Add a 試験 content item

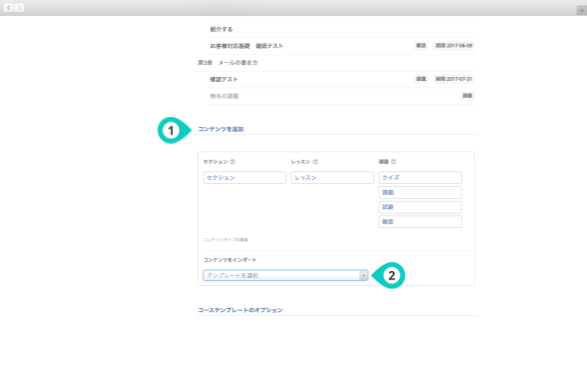pos(420,207)
